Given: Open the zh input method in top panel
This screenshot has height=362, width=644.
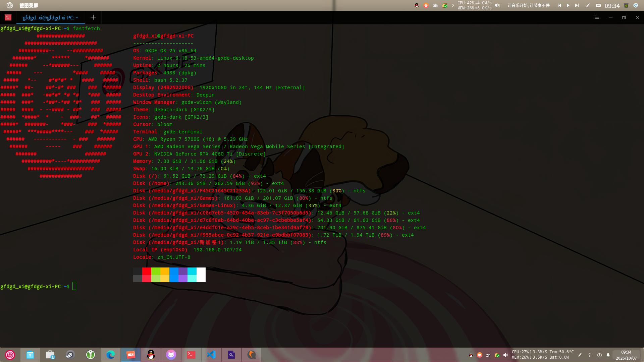Looking at the screenshot, I should [x=435, y=5].
